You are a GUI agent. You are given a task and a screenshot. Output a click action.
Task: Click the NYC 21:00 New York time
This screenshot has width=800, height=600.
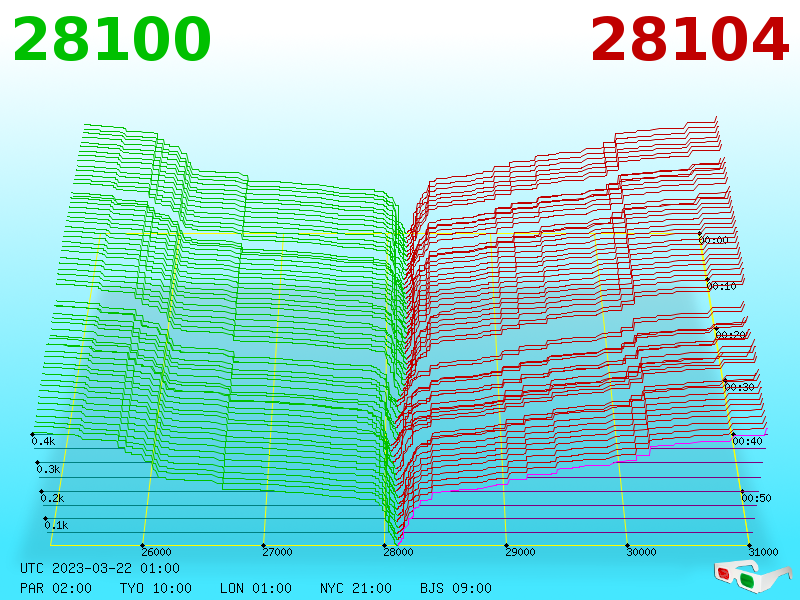pyautogui.click(x=356, y=588)
